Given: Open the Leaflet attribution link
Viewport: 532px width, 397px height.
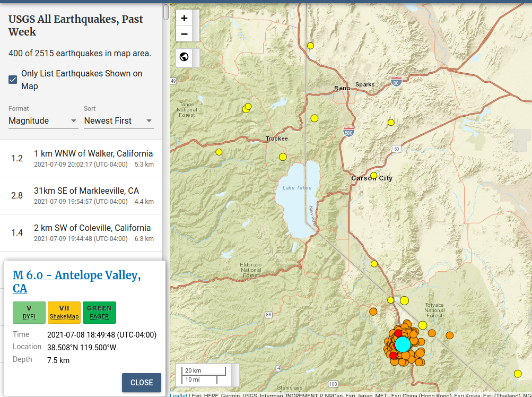Looking at the screenshot, I should [x=178, y=395].
